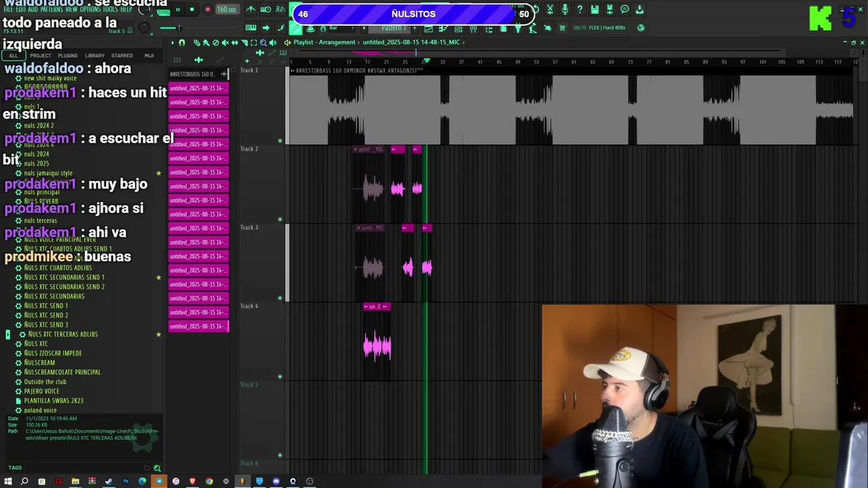Viewport: 868px width, 488px height.
Task: Select the ÑULS XTC SEND 3 preset
Action: tap(46, 325)
